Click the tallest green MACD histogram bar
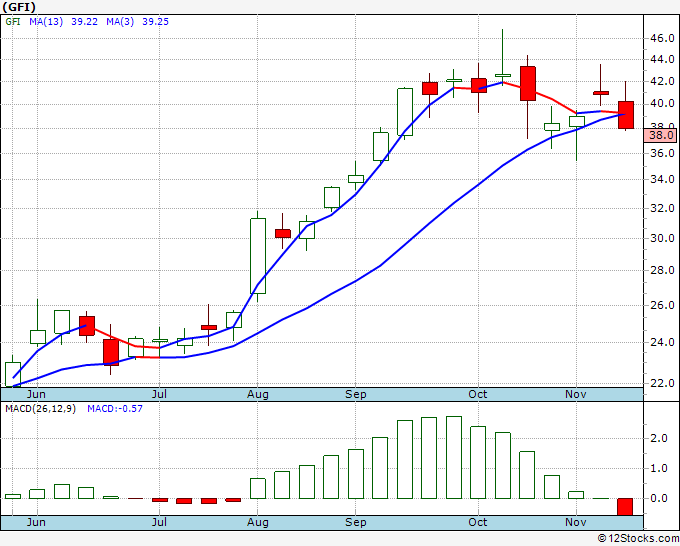 click(x=454, y=457)
